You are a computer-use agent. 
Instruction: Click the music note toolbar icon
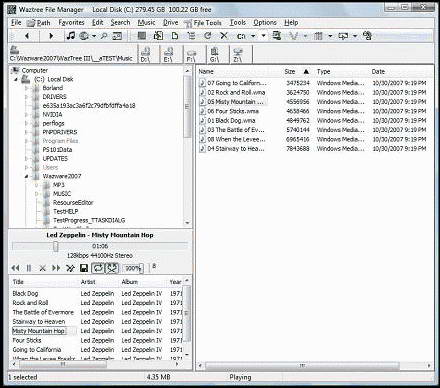pyautogui.click(x=70, y=36)
